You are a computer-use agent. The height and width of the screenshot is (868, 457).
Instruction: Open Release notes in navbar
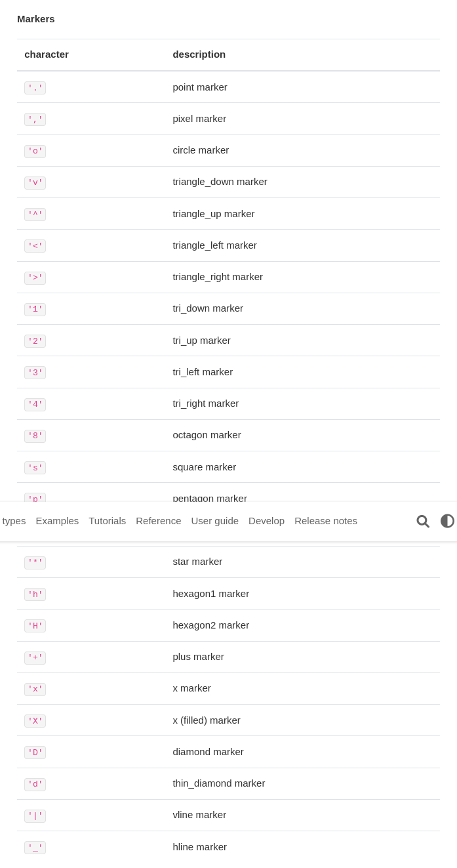(326, 521)
